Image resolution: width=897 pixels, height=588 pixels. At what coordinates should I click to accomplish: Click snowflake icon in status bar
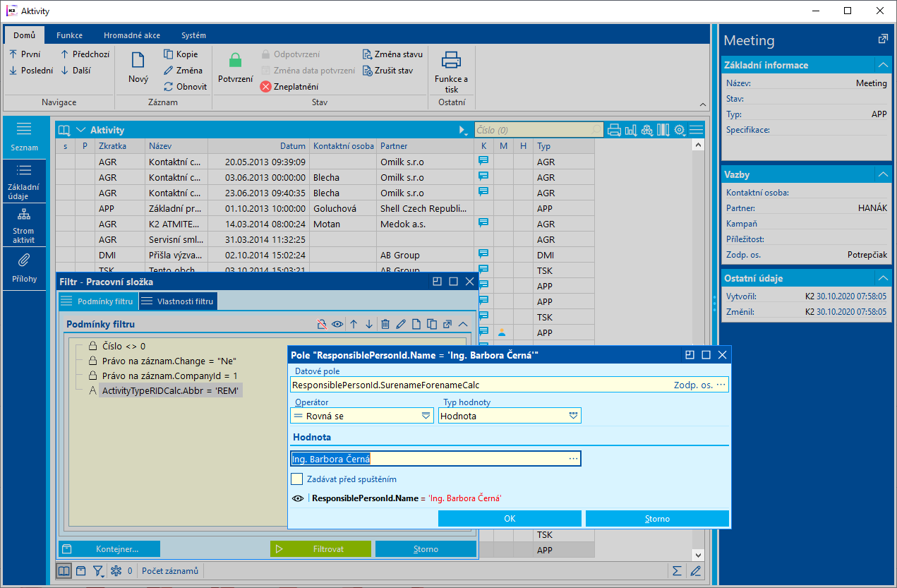117,570
